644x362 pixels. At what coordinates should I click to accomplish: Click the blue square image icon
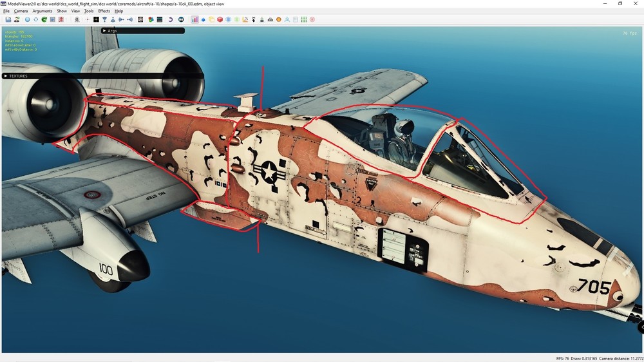click(53, 19)
